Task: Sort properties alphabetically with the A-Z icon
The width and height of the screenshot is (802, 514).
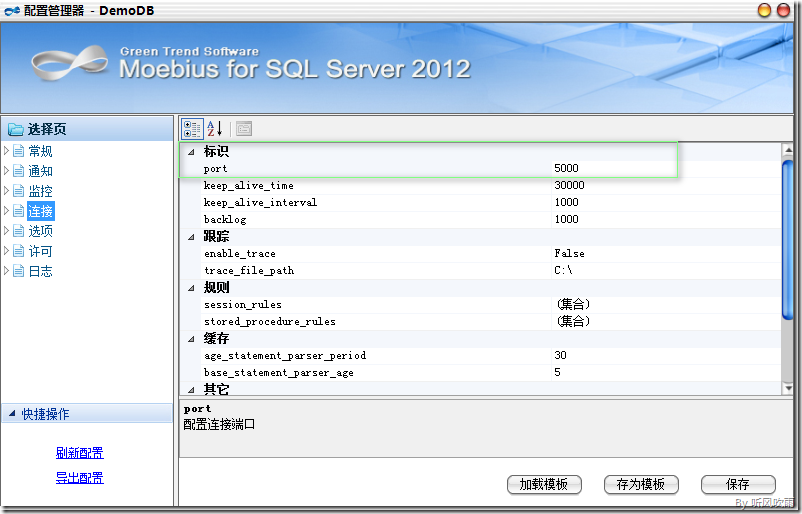Action: [x=215, y=129]
